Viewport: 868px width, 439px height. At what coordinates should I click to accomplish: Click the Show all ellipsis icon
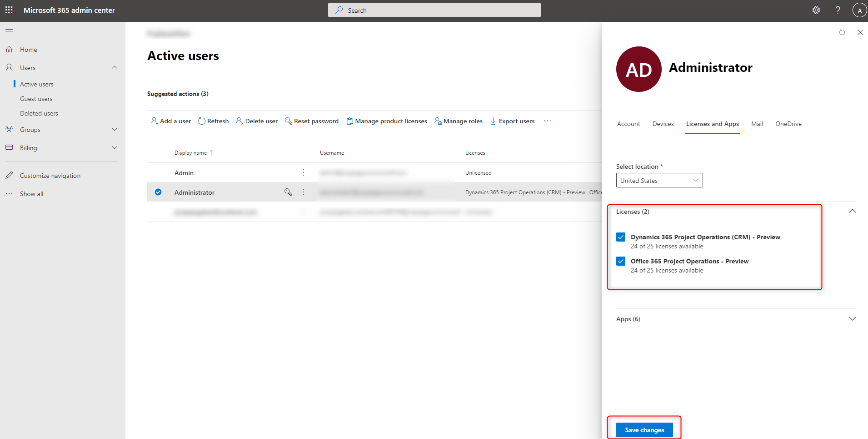tap(9, 193)
